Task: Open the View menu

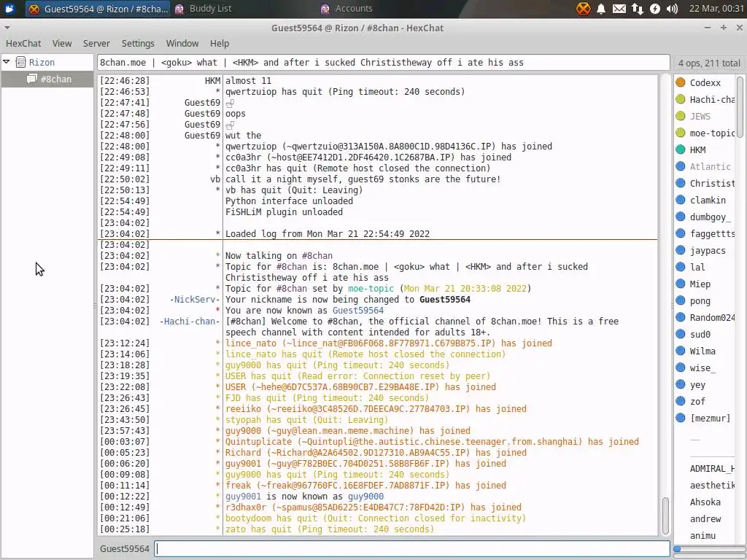Action: click(62, 43)
